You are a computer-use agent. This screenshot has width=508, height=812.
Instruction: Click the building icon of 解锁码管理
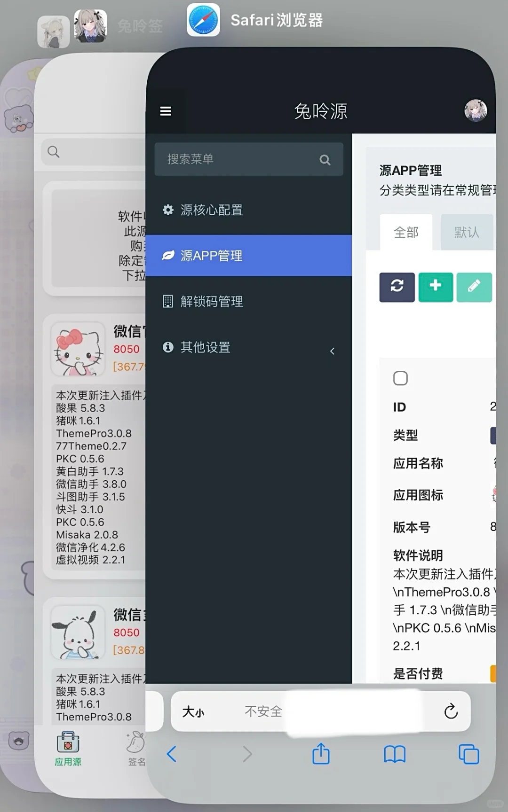[168, 301]
